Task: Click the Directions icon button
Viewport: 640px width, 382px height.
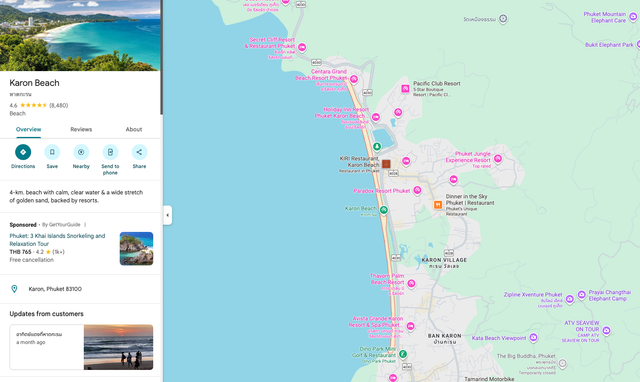Action: click(23, 152)
